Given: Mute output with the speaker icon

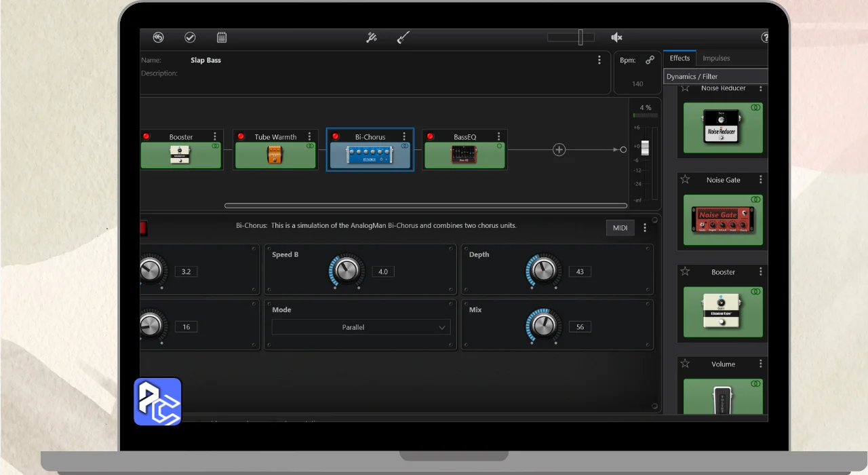Looking at the screenshot, I should point(616,38).
